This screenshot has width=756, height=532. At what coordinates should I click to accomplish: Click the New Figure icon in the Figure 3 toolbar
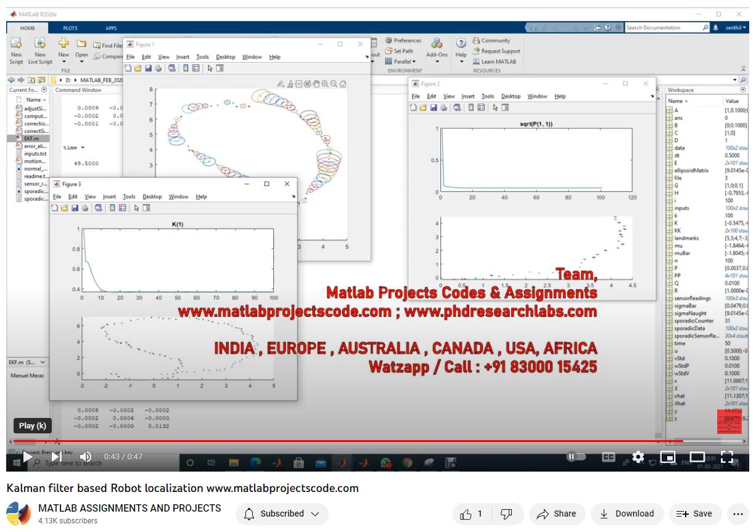click(54, 208)
